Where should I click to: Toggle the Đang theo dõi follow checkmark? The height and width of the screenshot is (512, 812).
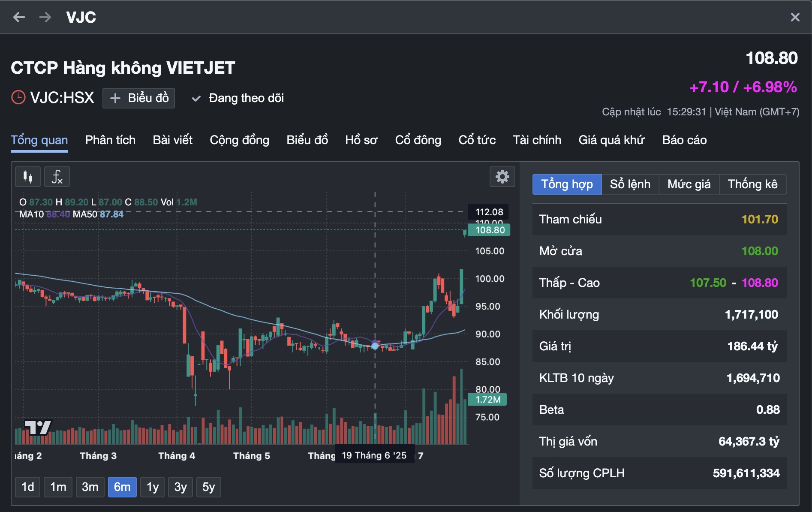coord(196,98)
